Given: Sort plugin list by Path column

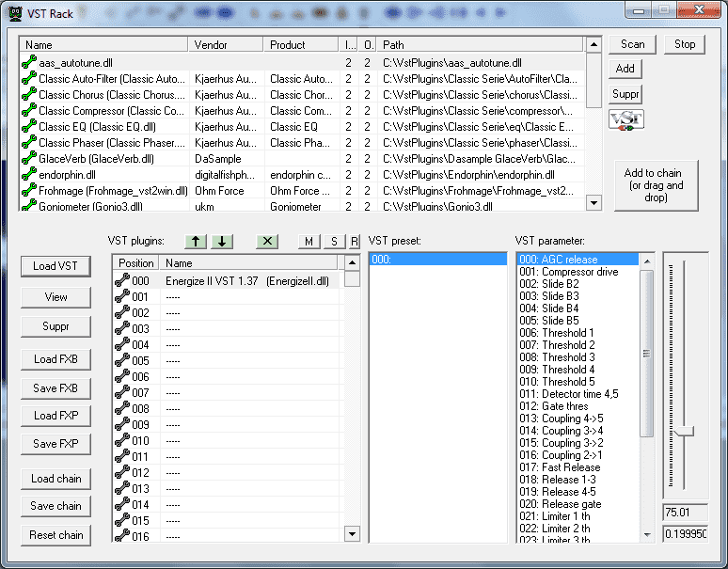Looking at the screenshot, I should click(x=480, y=44).
